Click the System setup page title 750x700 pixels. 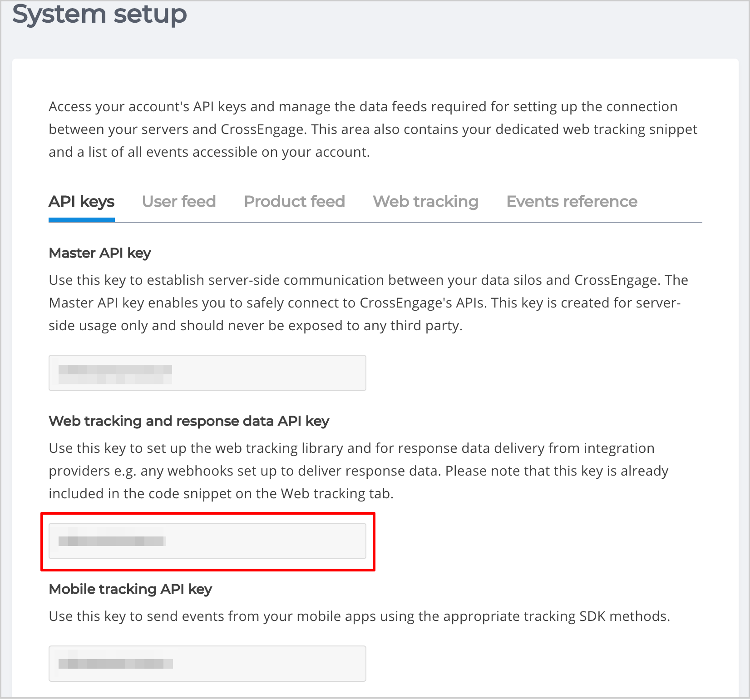click(x=99, y=14)
